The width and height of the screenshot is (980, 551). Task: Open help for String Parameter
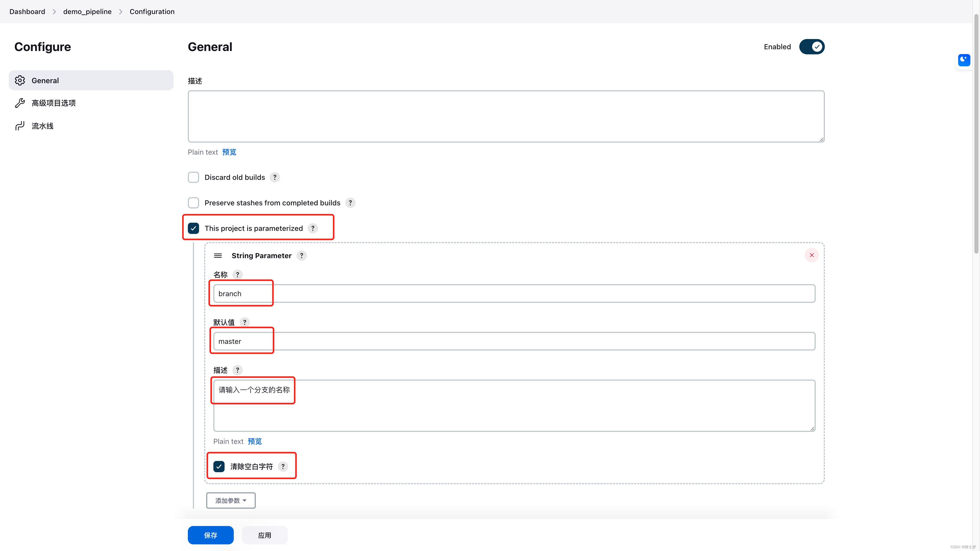pos(302,256)
